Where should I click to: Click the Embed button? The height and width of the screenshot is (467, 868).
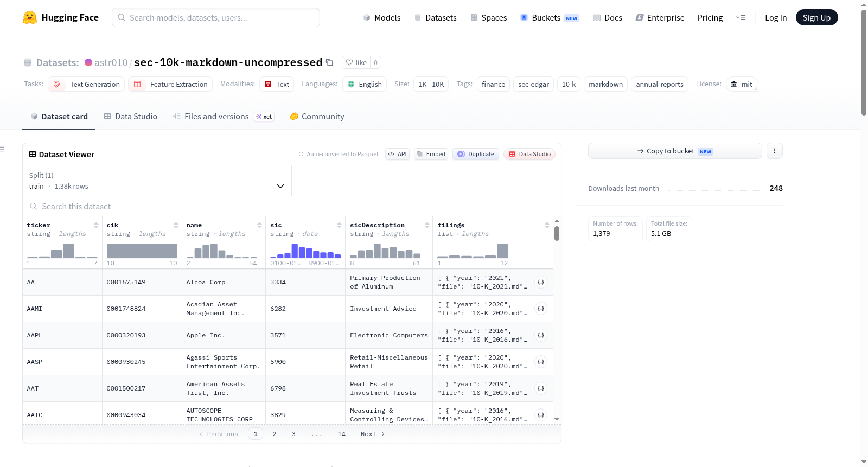click(x=431, y=154)
